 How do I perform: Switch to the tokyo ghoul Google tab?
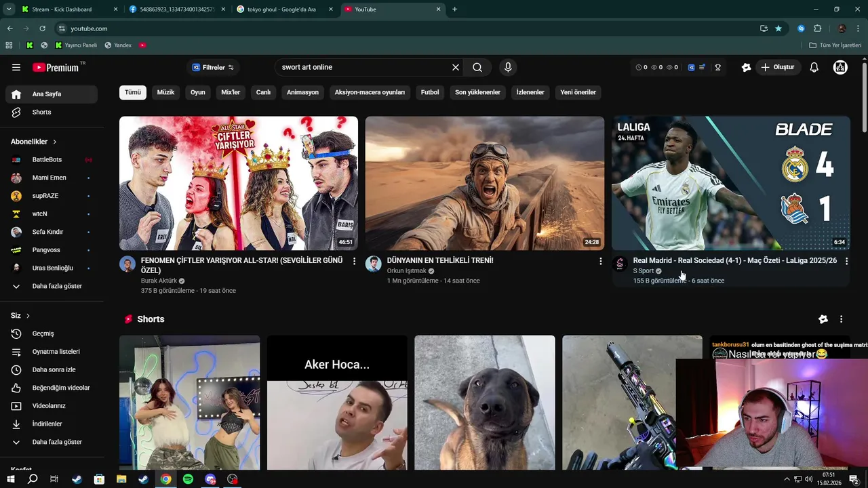[285, 9]
